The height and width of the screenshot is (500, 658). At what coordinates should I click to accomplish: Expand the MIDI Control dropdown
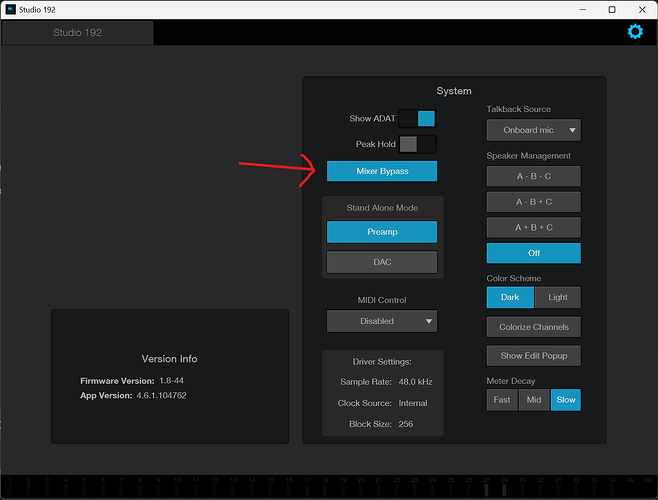pyautogui.click(x=381, y=321)
